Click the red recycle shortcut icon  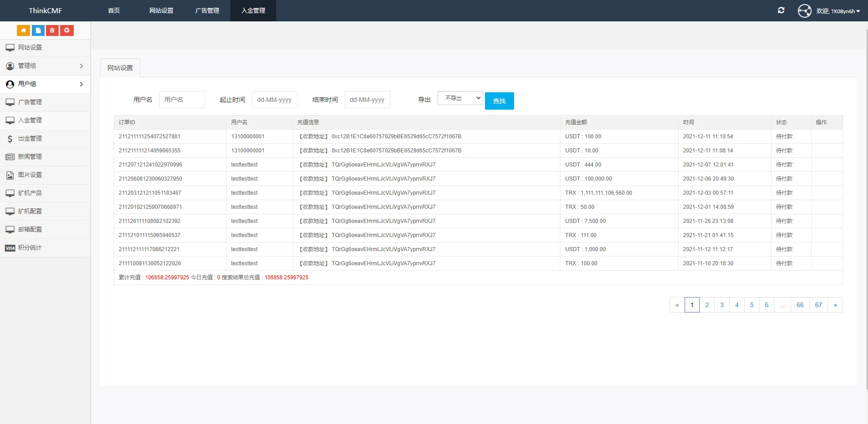tap(67, 30)
